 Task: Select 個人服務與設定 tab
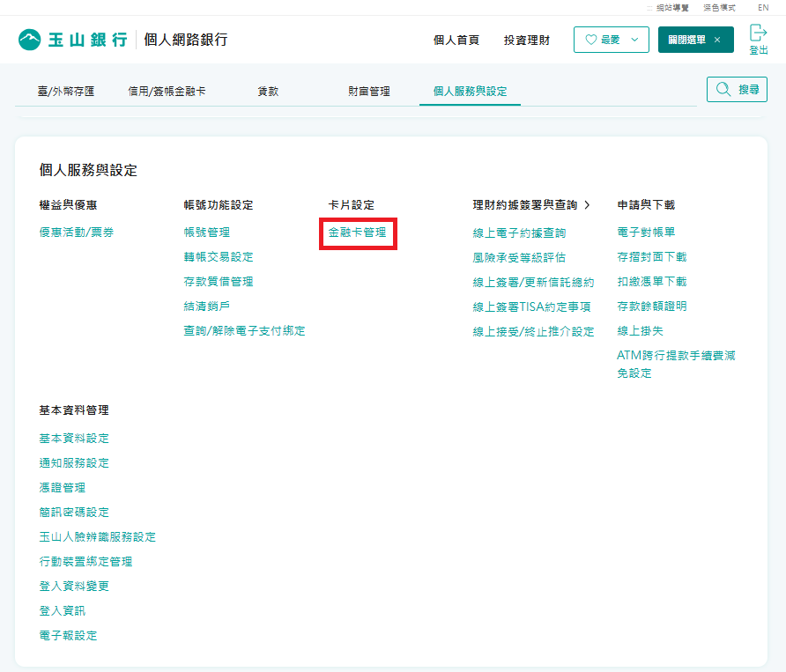pos(471,92)
